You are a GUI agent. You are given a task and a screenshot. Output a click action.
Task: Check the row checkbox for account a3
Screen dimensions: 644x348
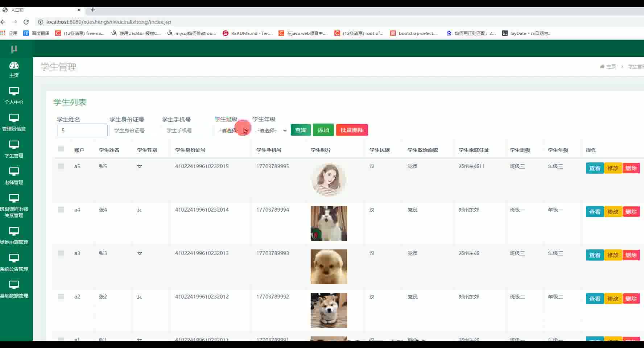coord(61,253)
